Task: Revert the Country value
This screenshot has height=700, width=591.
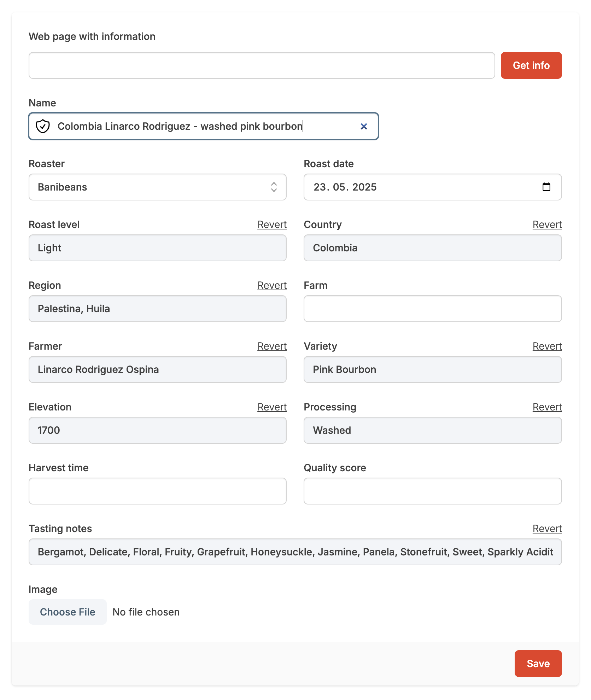Action: pos(547,224)
